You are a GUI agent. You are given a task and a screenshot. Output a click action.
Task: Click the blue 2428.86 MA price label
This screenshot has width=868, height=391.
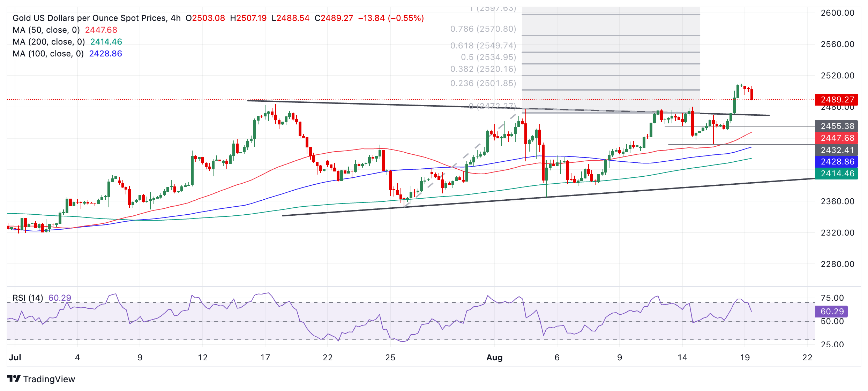(x=836, y=162)
